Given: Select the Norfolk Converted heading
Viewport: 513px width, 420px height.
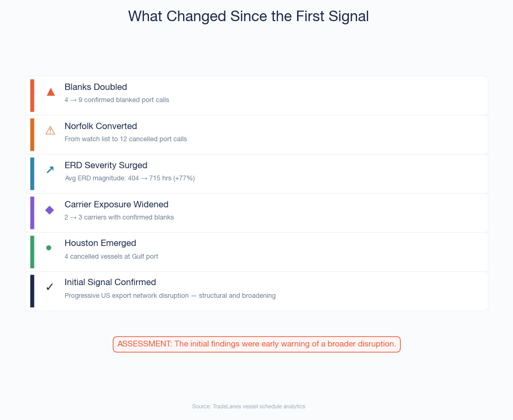Looking at the screenshot, I should point(101,126).
